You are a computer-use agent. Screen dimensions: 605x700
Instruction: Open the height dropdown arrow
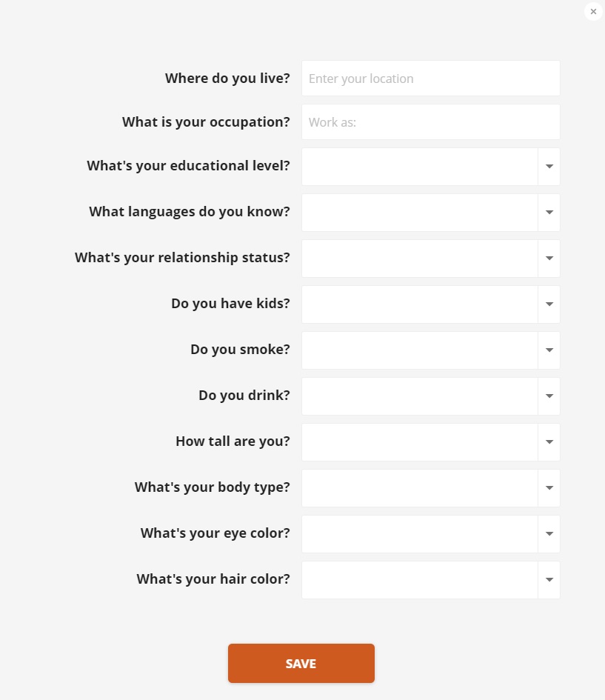tap(549, 442)
